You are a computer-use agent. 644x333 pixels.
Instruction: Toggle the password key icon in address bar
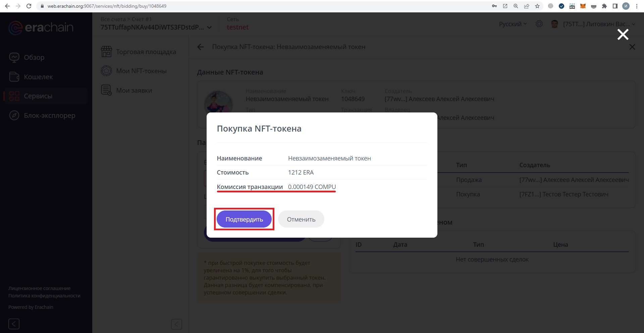[494, 6]
